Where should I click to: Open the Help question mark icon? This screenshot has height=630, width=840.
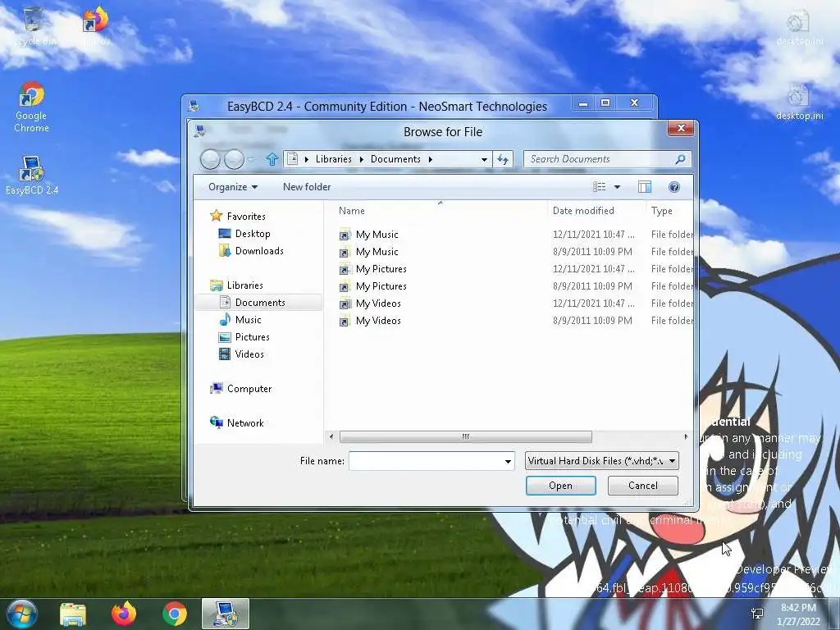674,186
